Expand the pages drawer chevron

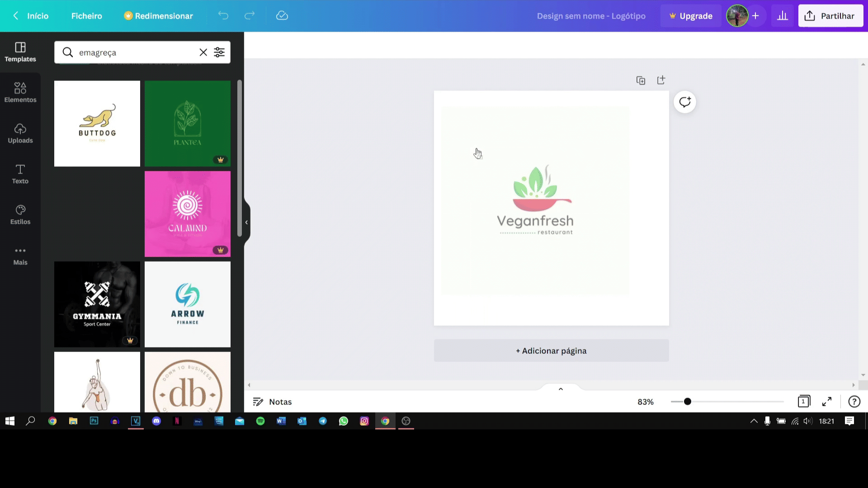[561, 389]
